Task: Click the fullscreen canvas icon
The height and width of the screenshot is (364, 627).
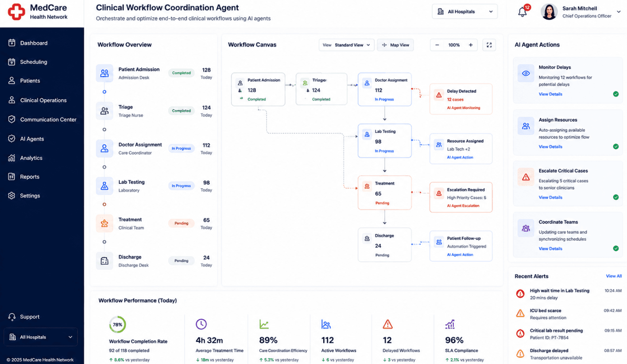Action: (x=489, y=45)
